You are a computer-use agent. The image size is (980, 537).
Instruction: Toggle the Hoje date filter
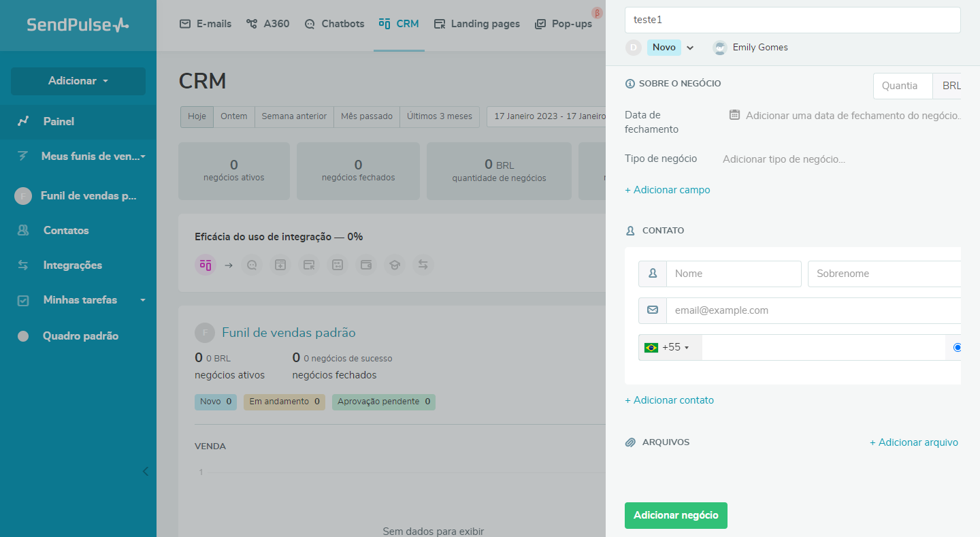(197, 116)
